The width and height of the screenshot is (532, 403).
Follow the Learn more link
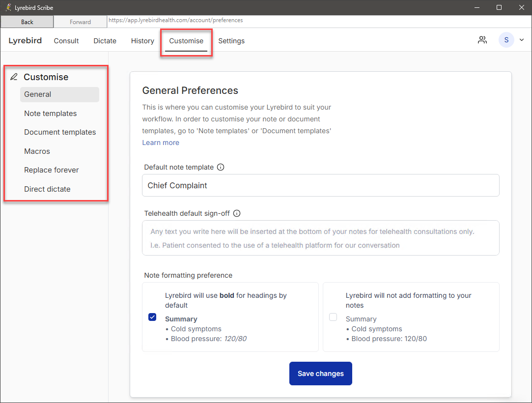click(161, 143)
